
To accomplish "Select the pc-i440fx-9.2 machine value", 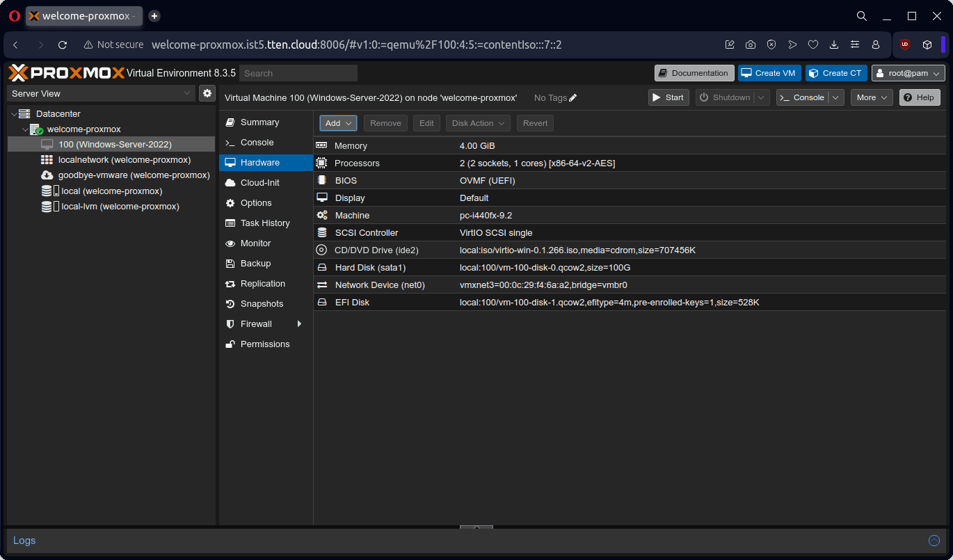I will pyautogui.click(x=486, y=215).
